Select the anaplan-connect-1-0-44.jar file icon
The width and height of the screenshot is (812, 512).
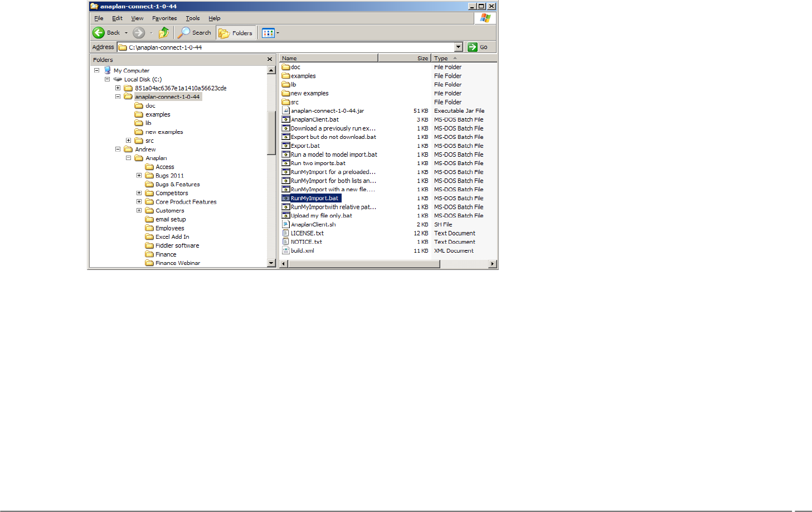point(286,110)
